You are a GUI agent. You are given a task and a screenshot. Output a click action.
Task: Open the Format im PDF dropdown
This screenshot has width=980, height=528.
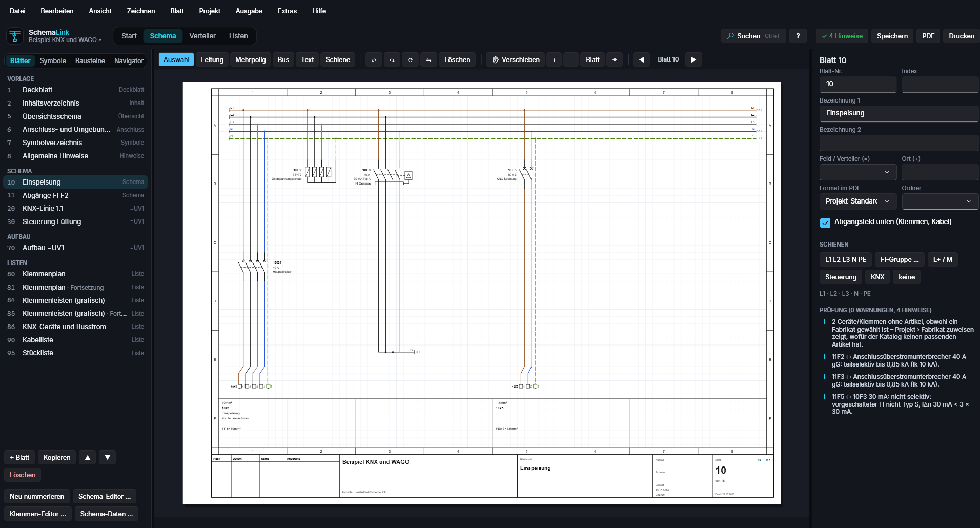pos(858,201)
